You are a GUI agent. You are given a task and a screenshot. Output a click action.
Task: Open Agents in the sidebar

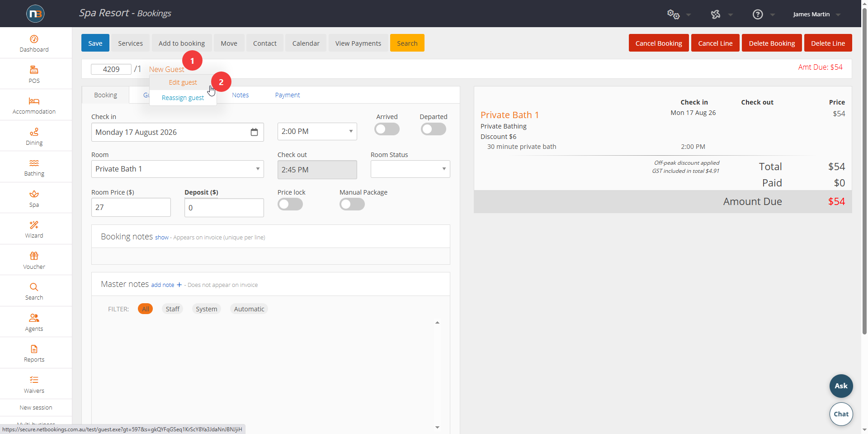click(34, 323)
